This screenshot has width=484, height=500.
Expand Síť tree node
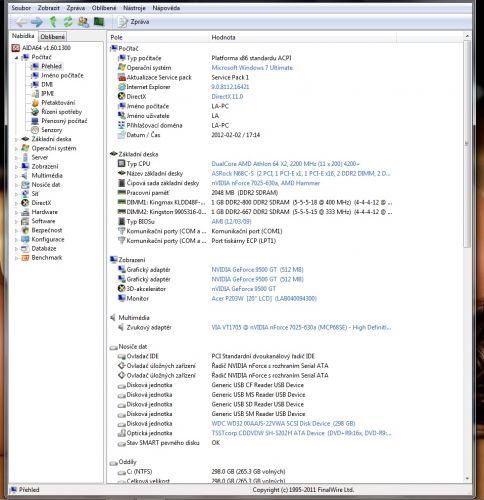[16, 194]
